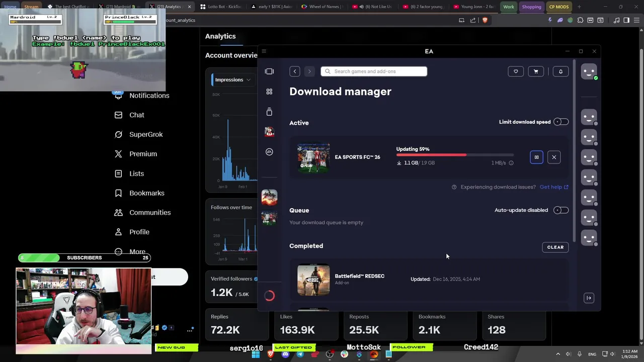Open Chat in the X sidebar
The height and width of the screenshot is (362, 644).
tap(129, 115)
